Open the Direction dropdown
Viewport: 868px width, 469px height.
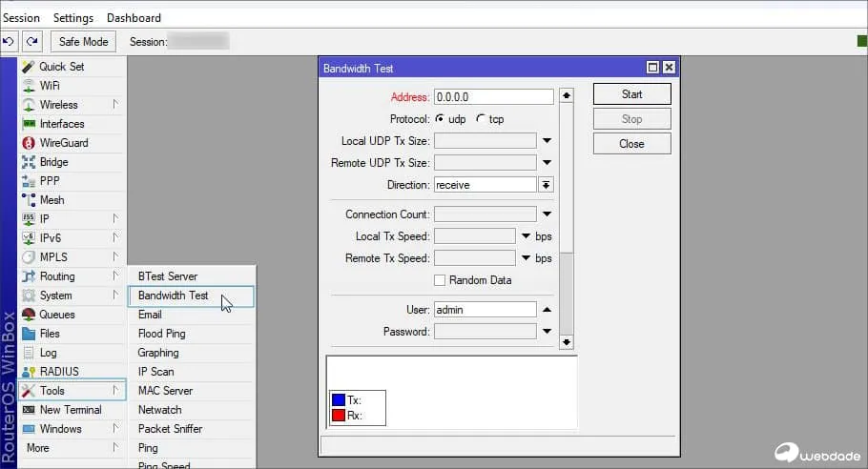[x=547, y=185]
